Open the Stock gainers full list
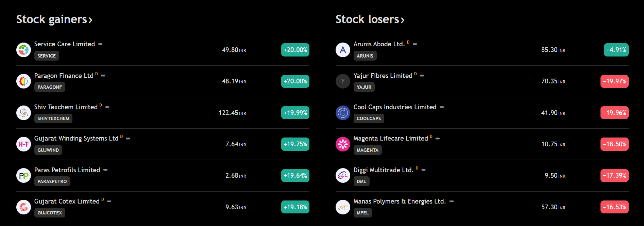644x226 pixels. click(x=54, y=19)
